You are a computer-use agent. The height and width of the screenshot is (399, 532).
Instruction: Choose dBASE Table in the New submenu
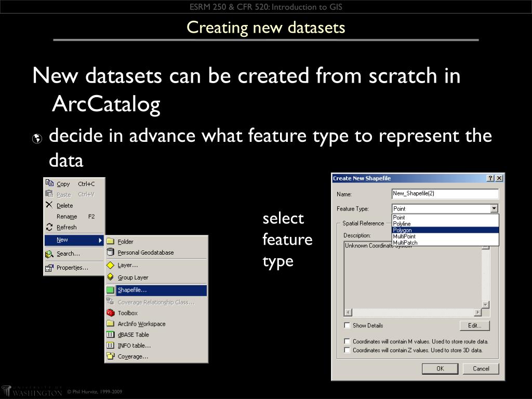pos(156,335)
